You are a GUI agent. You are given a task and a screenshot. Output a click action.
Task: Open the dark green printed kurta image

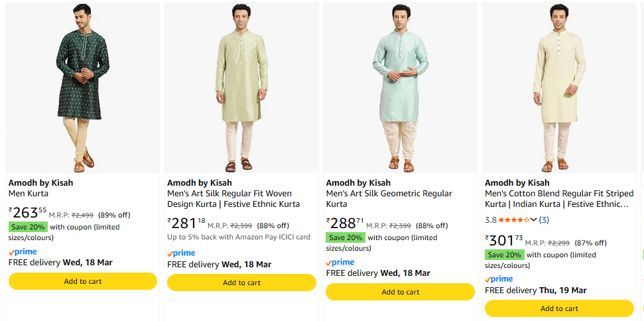[x=83, y=88]
